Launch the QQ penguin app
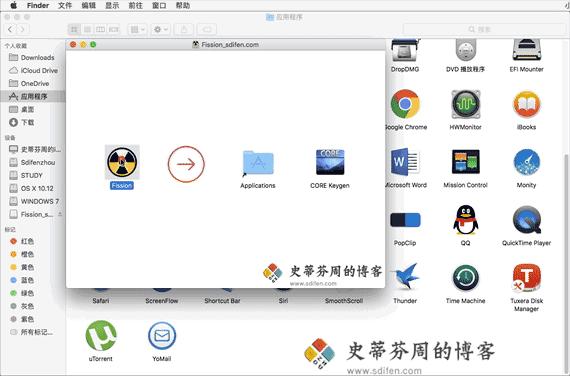Image resolution: width=570 pixels, height=376 pixels. (x=465, y=220)
